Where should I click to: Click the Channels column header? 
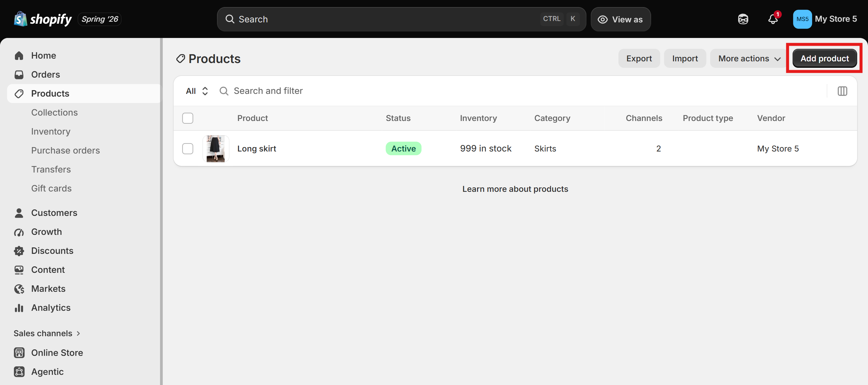coord(644,118)
